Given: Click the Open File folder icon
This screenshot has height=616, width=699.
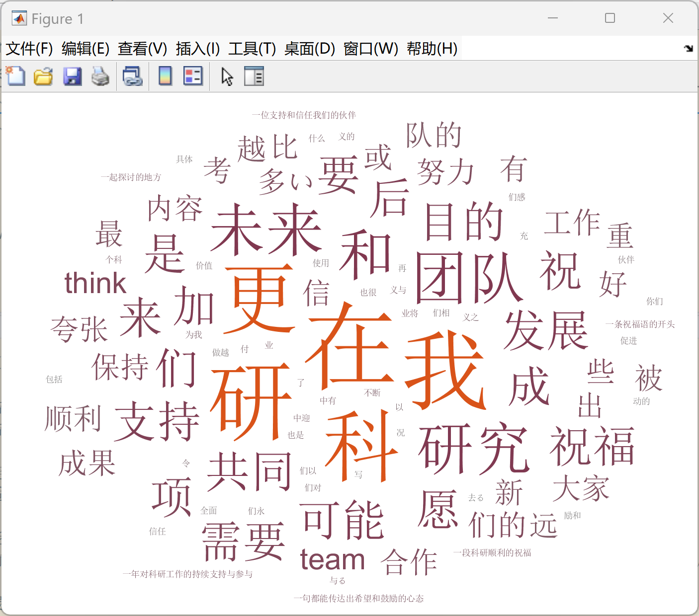Looking at the screenshot, I should 44,77.
